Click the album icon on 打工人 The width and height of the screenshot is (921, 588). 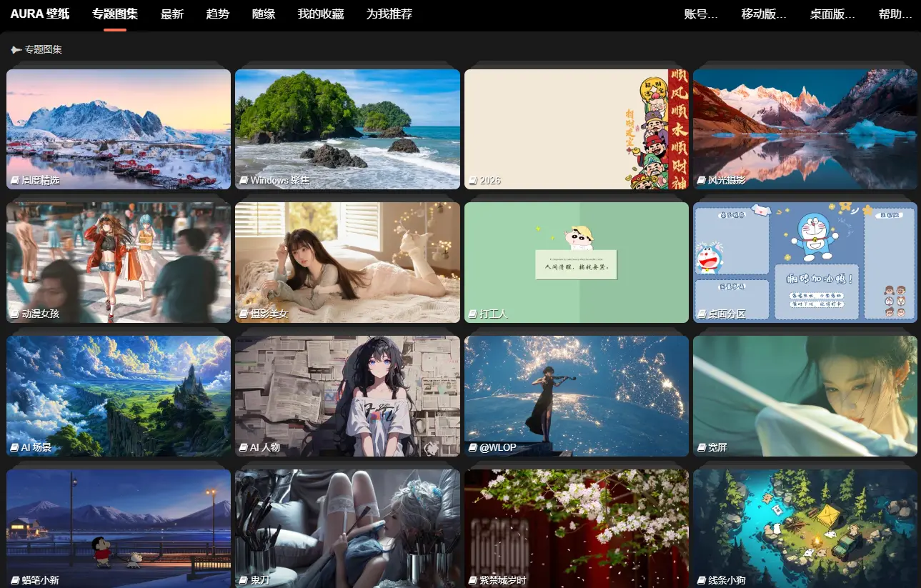472,314
